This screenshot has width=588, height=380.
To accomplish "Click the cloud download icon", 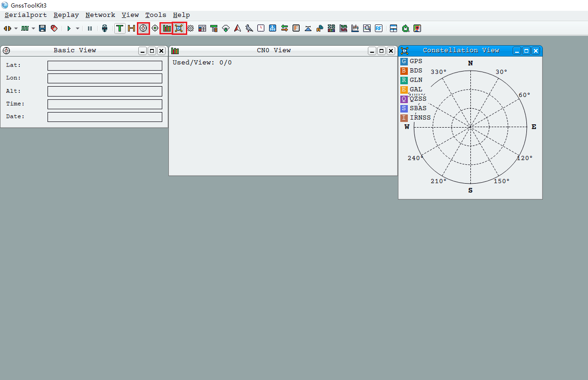I will coord(226,29).
